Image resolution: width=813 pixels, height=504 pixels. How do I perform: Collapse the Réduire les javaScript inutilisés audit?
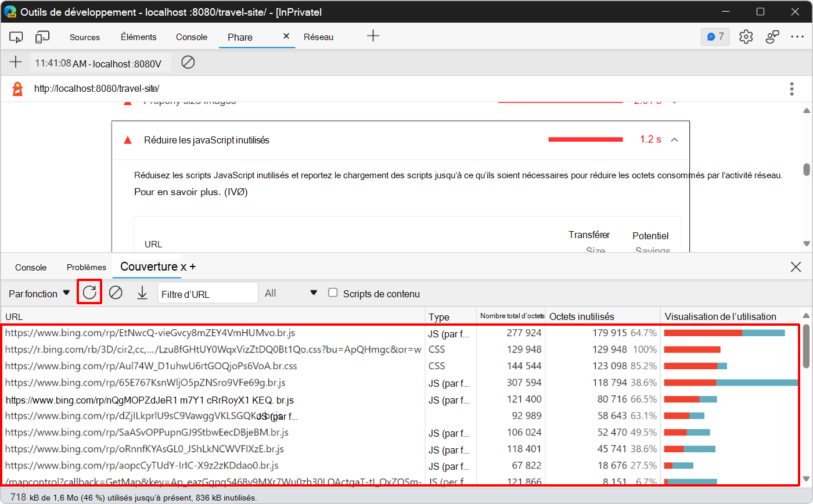(674, 139)
